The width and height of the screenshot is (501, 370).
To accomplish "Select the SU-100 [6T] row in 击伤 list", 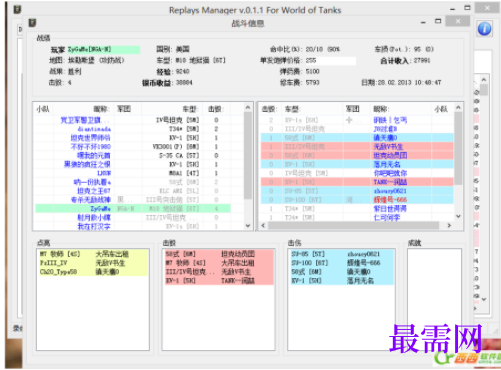I will [341, 263].
